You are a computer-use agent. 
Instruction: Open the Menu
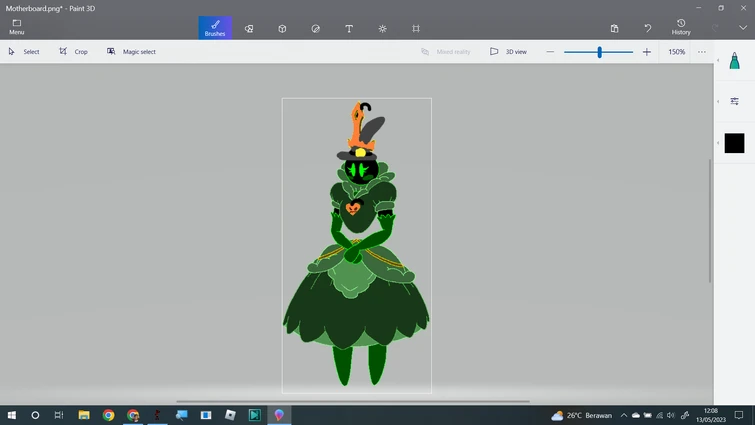(17, 27)
